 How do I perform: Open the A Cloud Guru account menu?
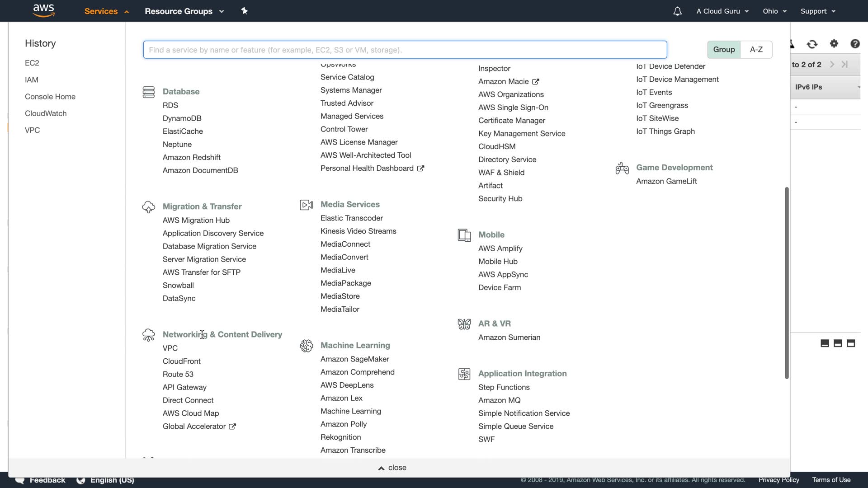click(722, 11)
